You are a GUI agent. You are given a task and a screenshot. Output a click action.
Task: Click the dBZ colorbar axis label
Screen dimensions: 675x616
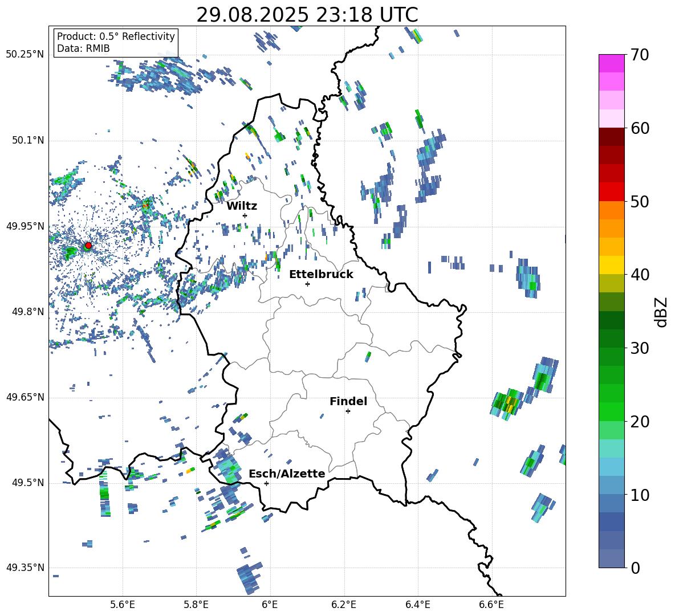[x=662, y=312]
